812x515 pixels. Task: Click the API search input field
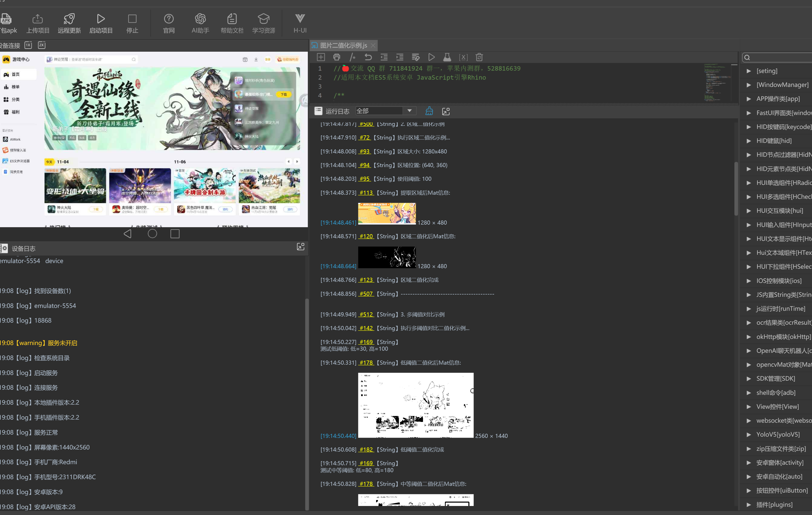tap(779, 57)
